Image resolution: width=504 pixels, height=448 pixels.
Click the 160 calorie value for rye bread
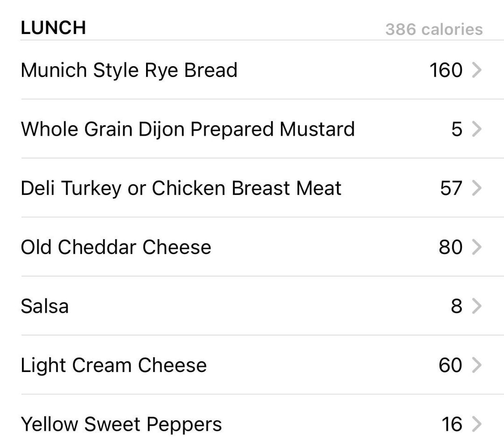tap(446, 70)
